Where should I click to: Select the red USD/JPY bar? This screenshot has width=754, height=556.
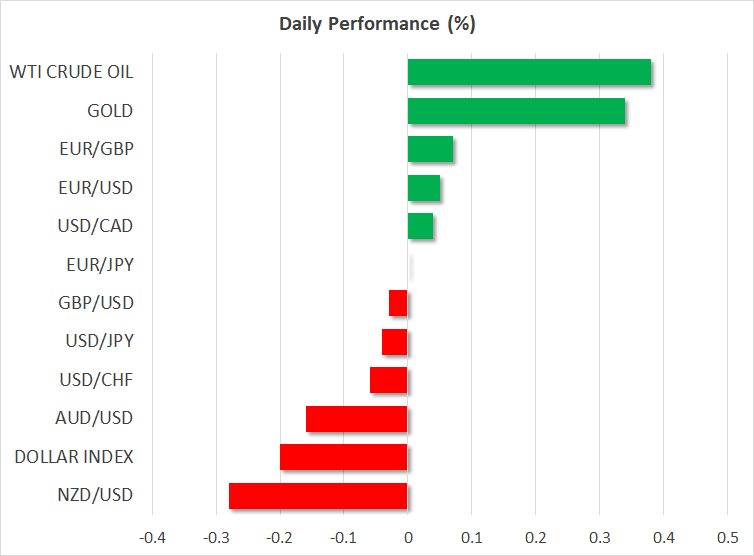tap(394, 342)
